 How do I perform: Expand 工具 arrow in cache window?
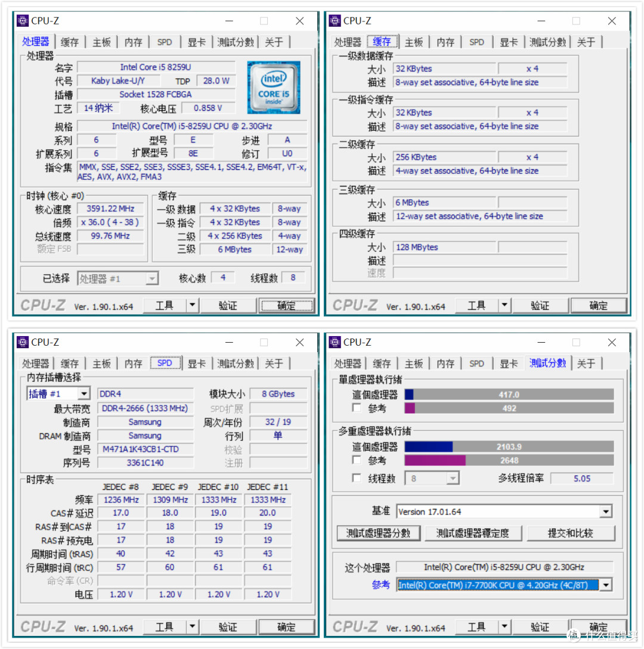(x=504, y=306)
